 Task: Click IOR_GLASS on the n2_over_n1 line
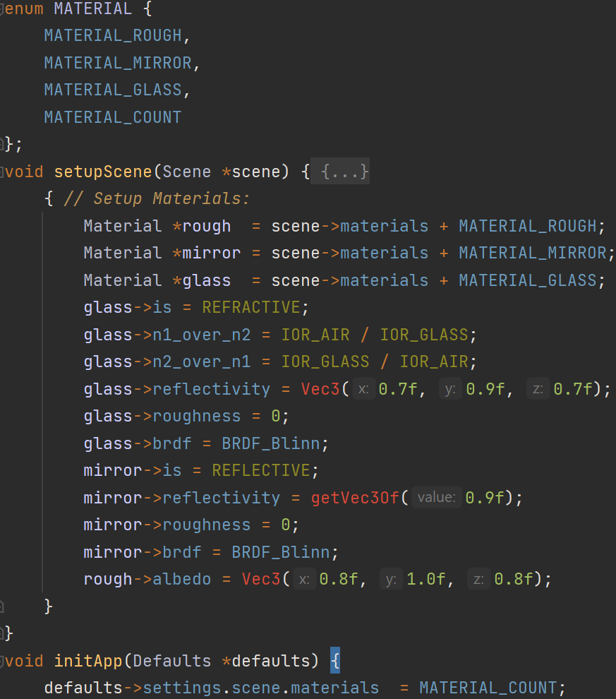325,362
